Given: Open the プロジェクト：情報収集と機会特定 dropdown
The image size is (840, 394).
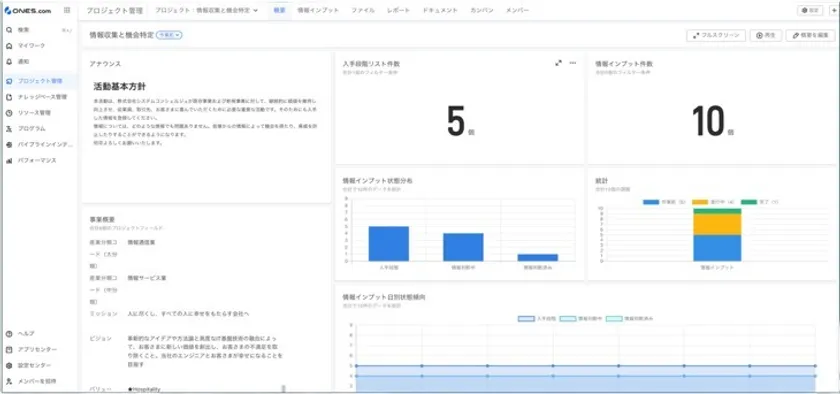Looking at the screenshot, I should click(x=207, y=10).
